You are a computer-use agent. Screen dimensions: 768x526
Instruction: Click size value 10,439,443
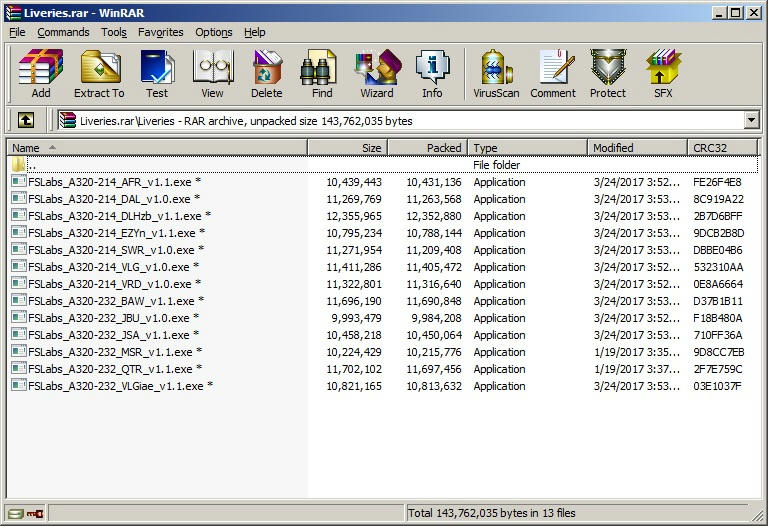pyautogui.click(x=354, y=182)
